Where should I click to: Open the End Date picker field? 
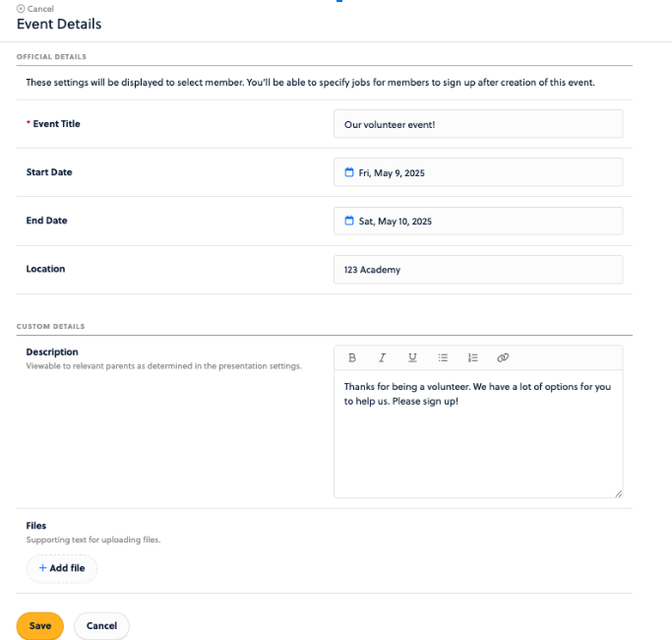[x=478, y=222]
